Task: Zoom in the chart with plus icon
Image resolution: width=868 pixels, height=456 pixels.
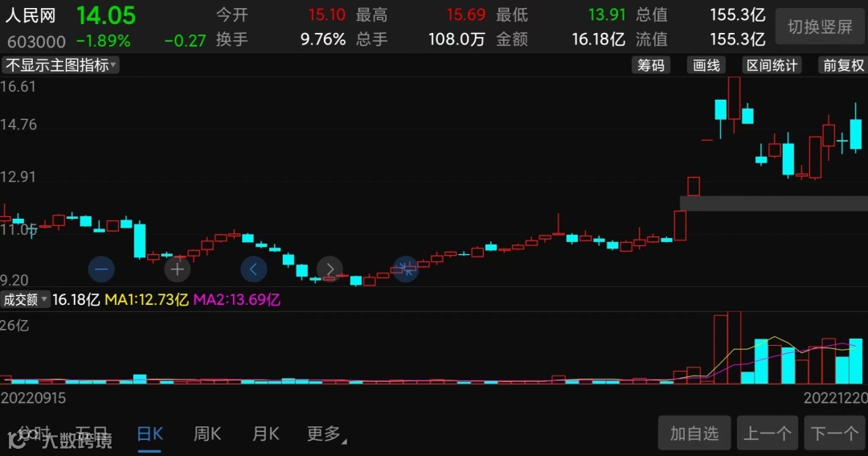Action: point(177,270)
